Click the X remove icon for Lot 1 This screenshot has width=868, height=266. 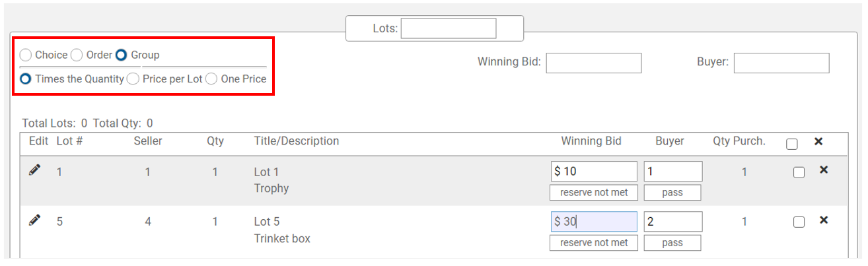(x=823, y=170)
